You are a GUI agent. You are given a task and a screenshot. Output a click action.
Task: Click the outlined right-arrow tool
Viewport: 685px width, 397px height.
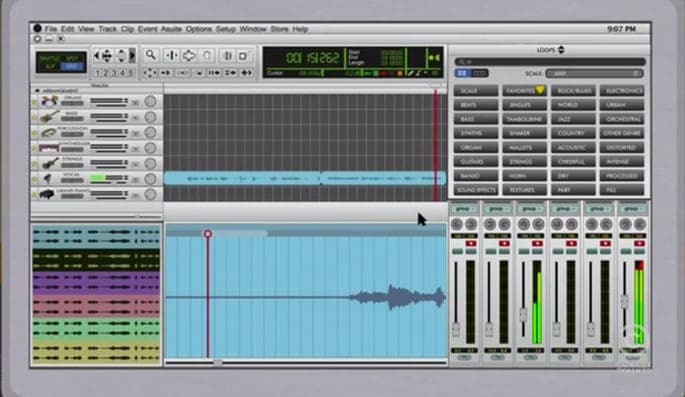point(189,56)
